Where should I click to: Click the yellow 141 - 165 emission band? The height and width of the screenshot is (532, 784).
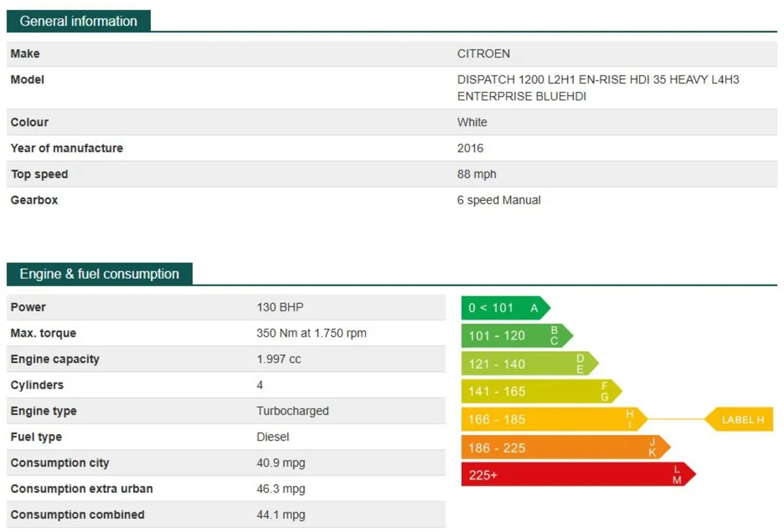[x=542, y=391]
